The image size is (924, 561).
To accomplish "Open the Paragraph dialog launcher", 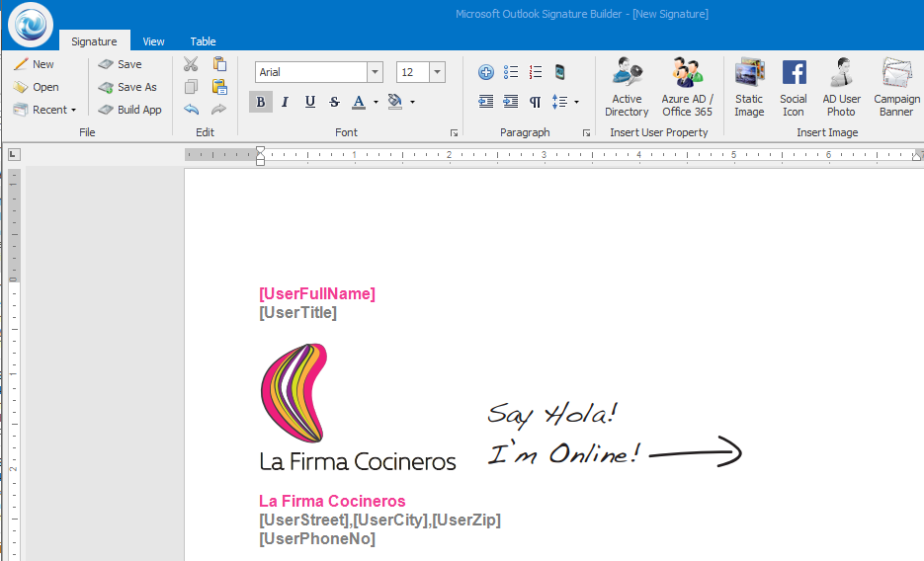I will click(586, 133).
